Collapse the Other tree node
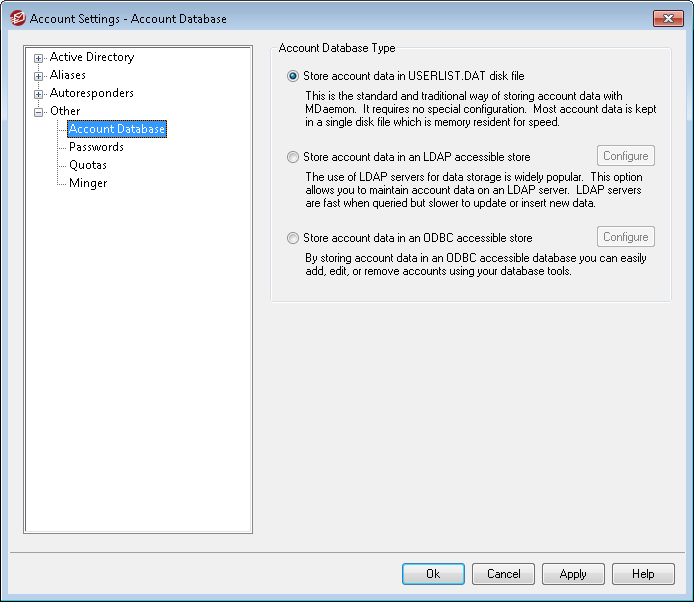 click(x=39, y=112)
